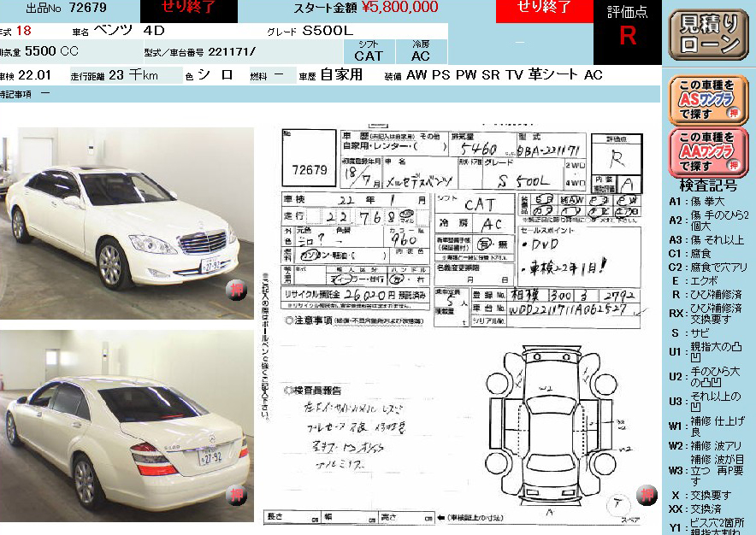756x535 pixels.
Task: Select the displacement value 5500 CC
Action: tap(51, 51)
